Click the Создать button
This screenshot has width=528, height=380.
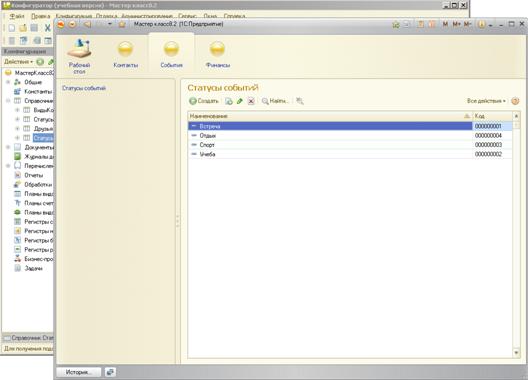coord(204,101)
